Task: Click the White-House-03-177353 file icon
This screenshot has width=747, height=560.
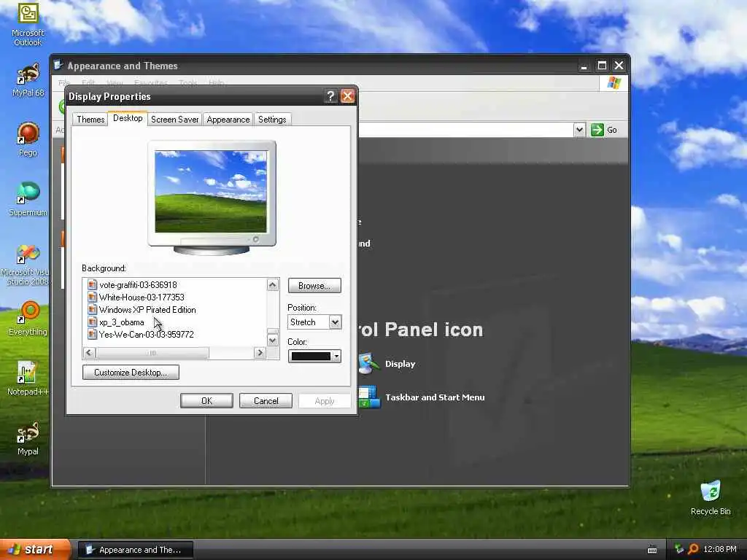Action: click(92, 297)
